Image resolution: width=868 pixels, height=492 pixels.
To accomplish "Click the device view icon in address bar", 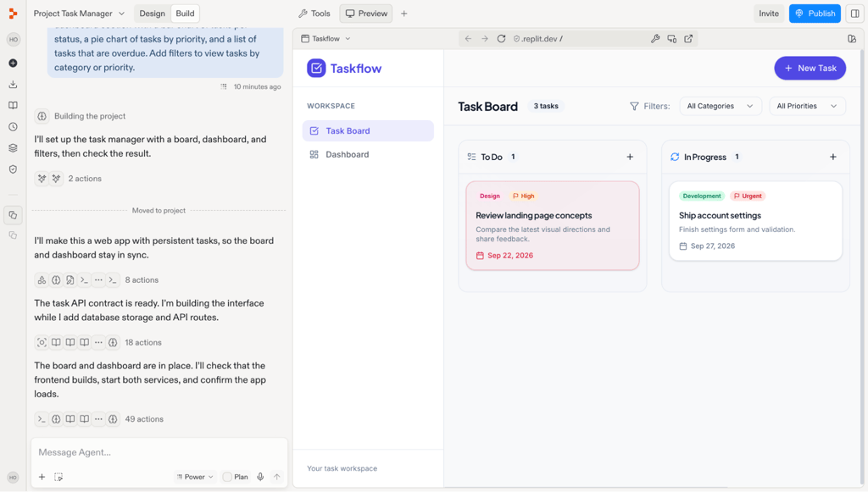I will 671,39.
